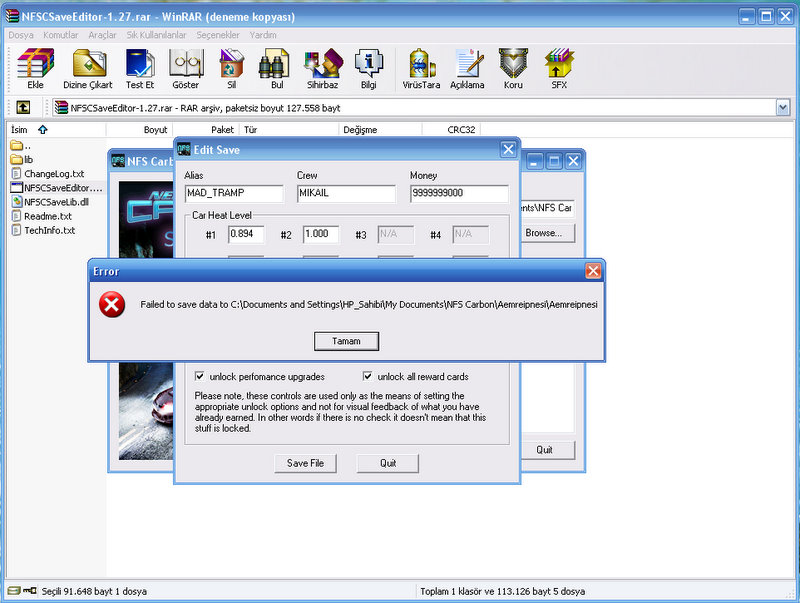Viewport: 800px width, 603px height.
Task: Sort files by İsim column header
Action: (x=56, y=130)
